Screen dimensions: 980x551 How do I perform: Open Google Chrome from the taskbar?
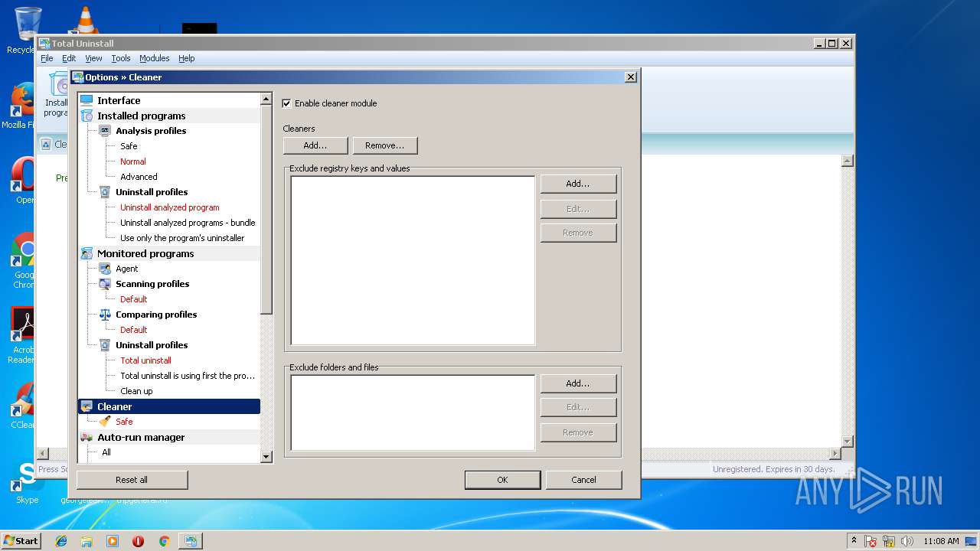[x=164, y=541]
